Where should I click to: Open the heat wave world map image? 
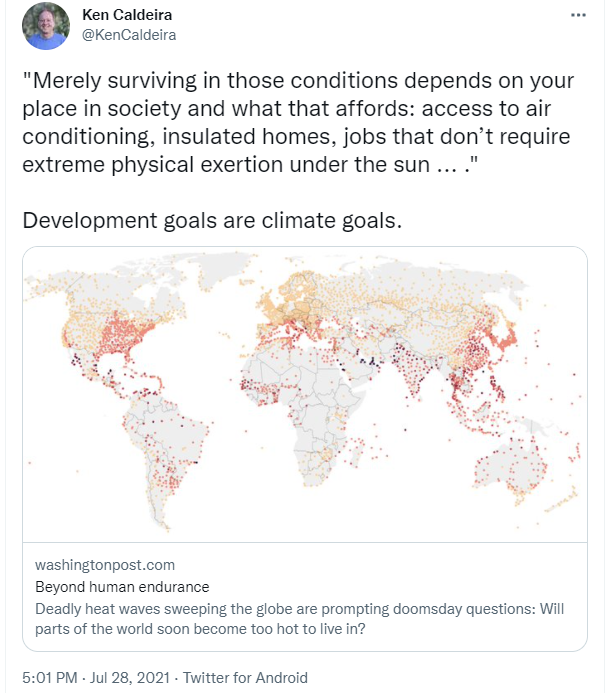click(305, 394)
